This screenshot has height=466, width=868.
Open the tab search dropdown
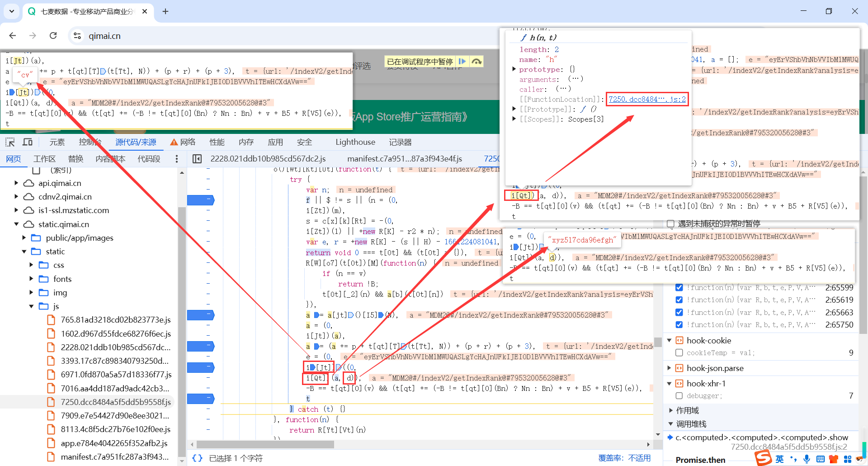[x=12, y=11]
